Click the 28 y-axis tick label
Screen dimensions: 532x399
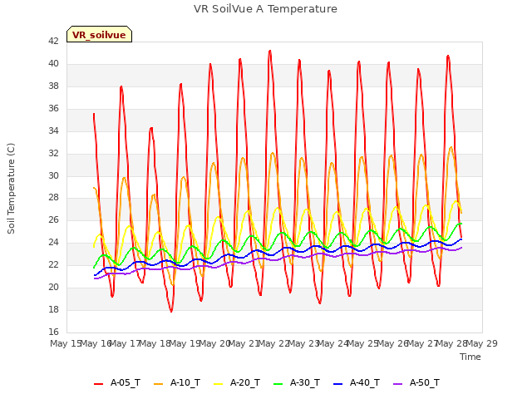[53, 198]
